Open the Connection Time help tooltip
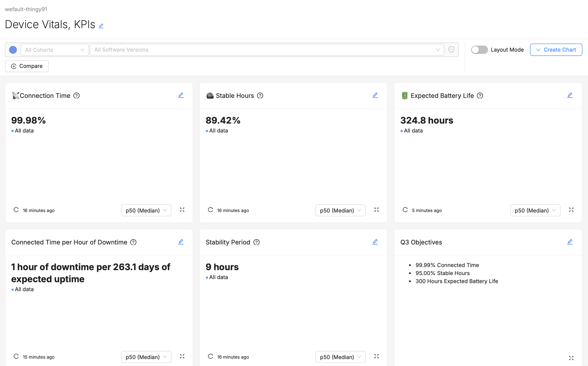 click(76, 96)
